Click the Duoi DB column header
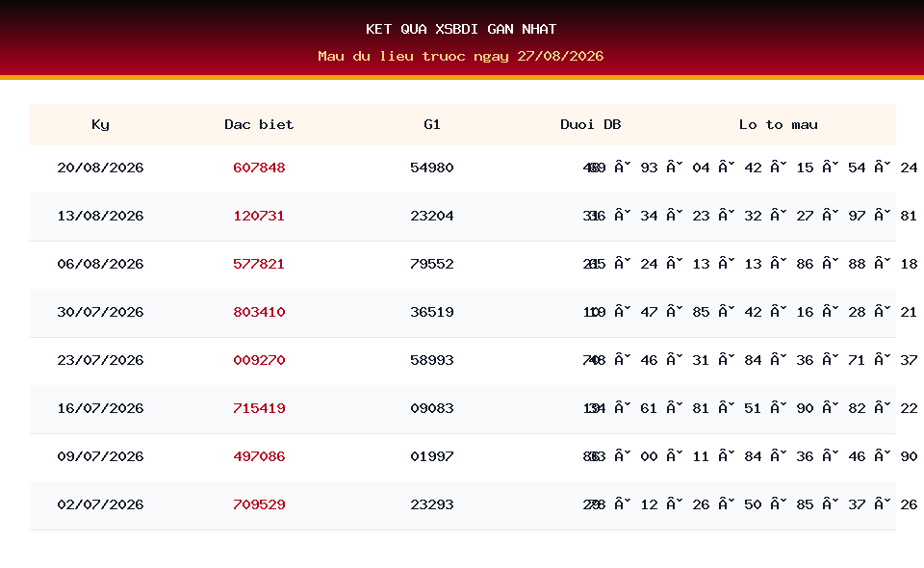Screen dimensions: 924x568 click(590, 124)
